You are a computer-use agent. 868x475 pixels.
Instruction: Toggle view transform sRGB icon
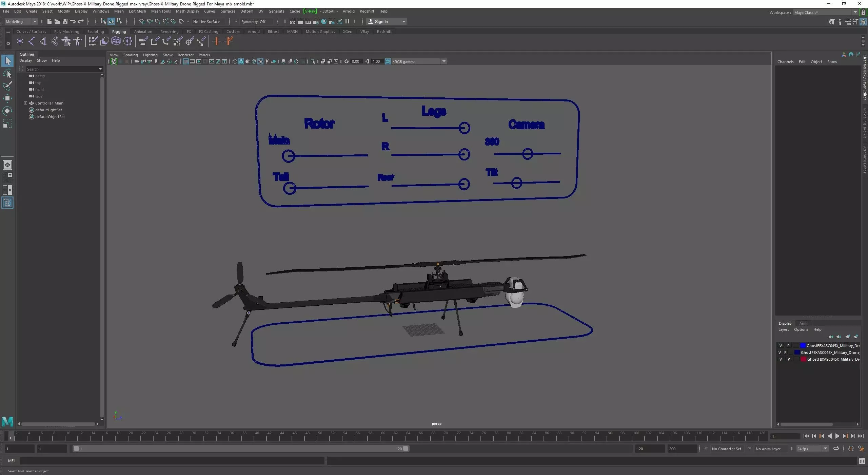[x=388, y=62]
